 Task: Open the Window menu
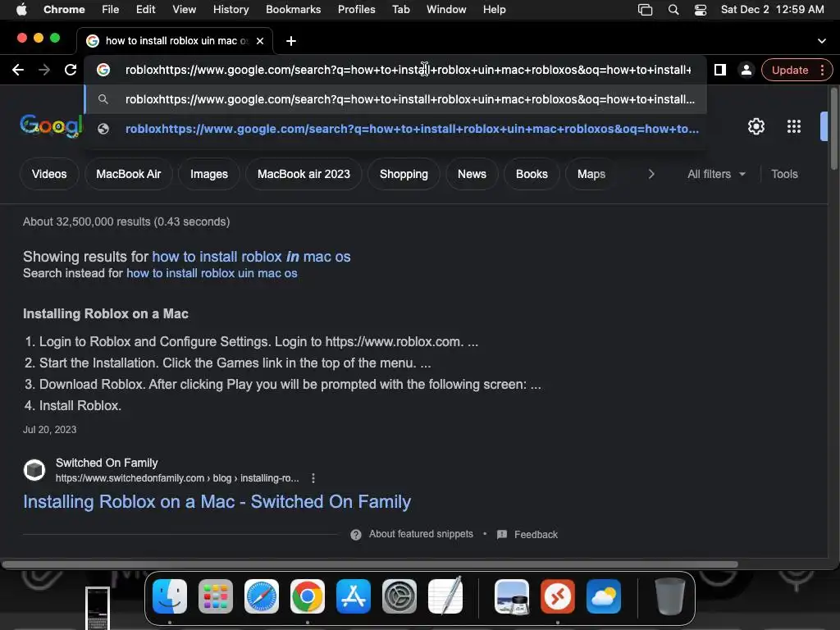(446, 10)
